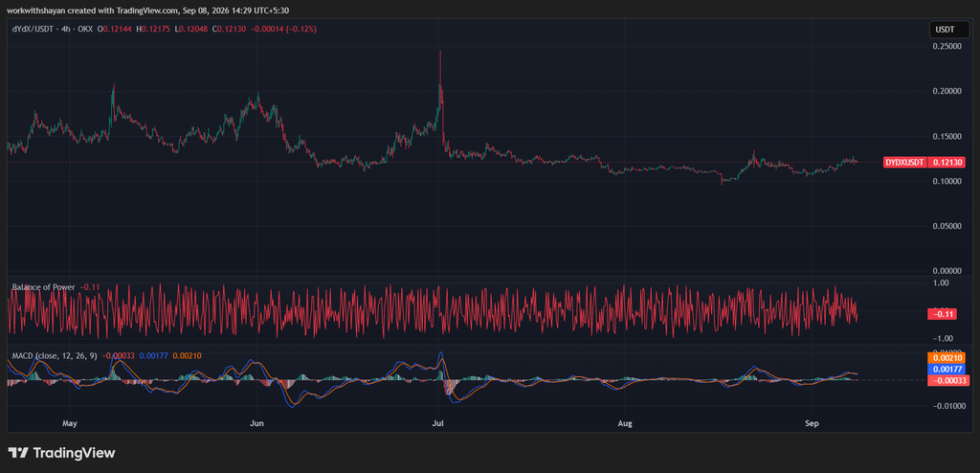Click the orange 0.00210 MACD signal tag
The width and height of the screenshot is (980, 473).
click(947, 359)
